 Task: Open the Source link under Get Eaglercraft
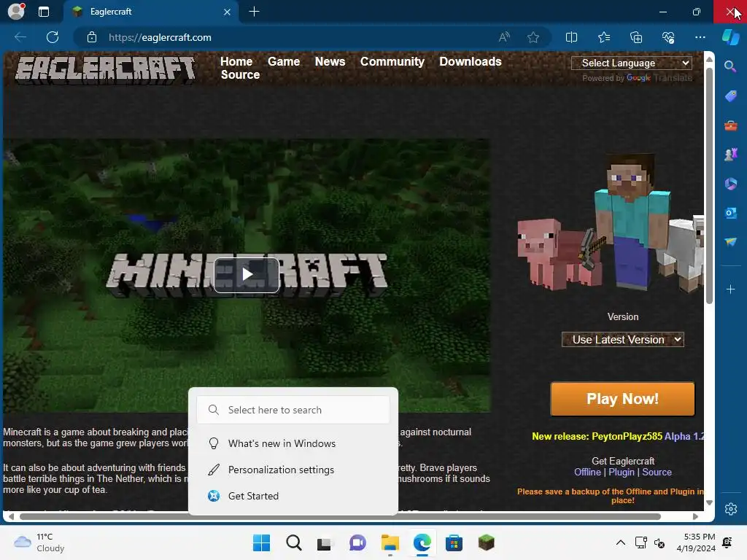(x=657, y=472)
